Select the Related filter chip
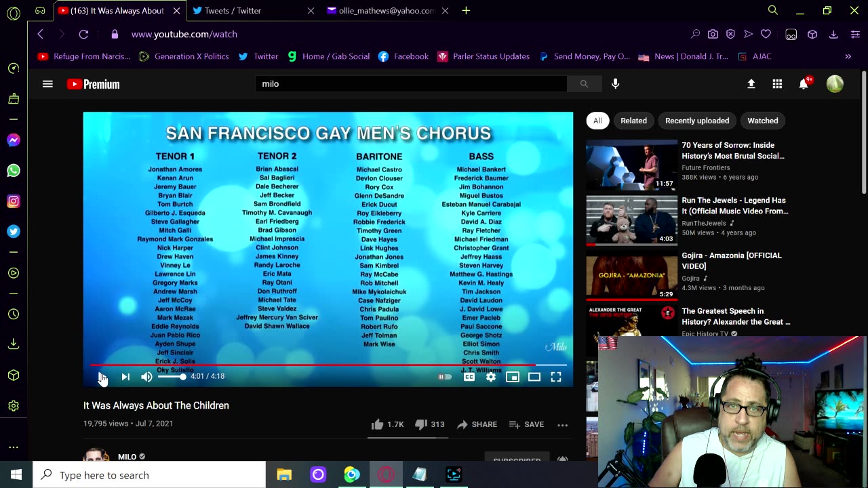Screen dimensions: 868x488 pos(633,121)
